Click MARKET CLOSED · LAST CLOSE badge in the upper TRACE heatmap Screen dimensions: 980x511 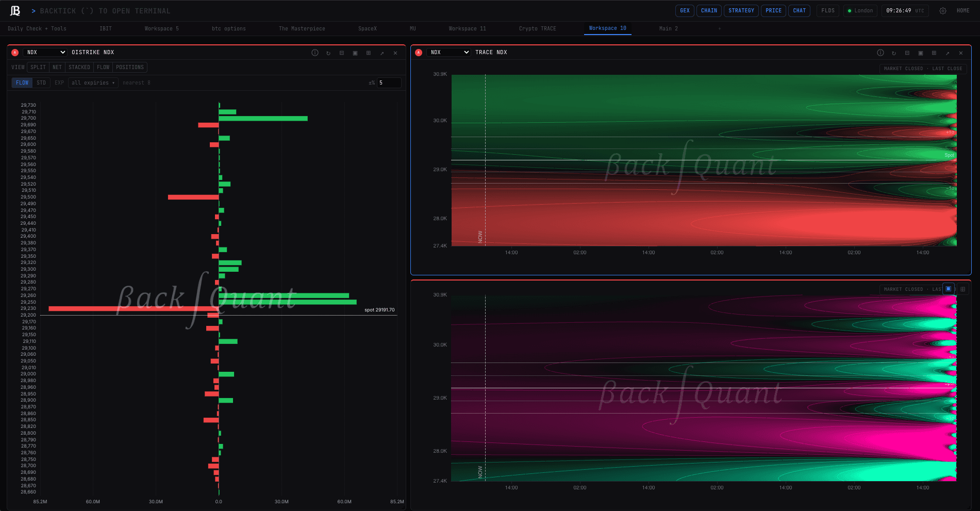923,69
